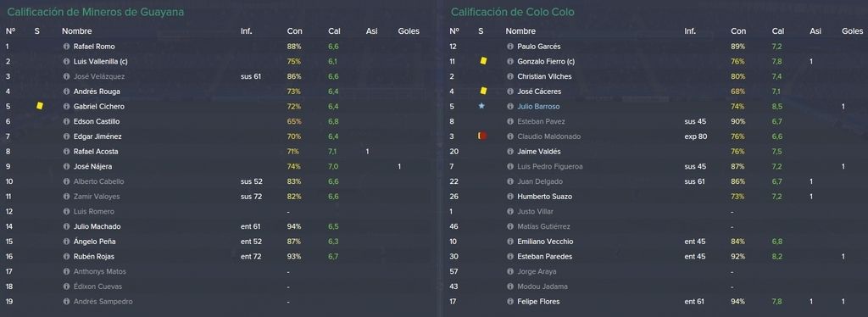The image size is (868, 317).
Task: Sort Mineros table by Cal column
Action: (333, 31)
